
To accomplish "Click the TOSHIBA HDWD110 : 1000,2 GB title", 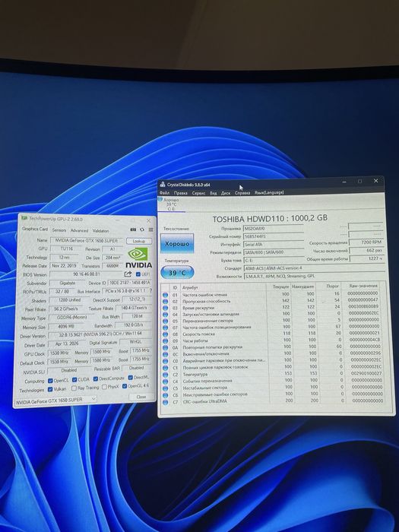I will 270,218.
